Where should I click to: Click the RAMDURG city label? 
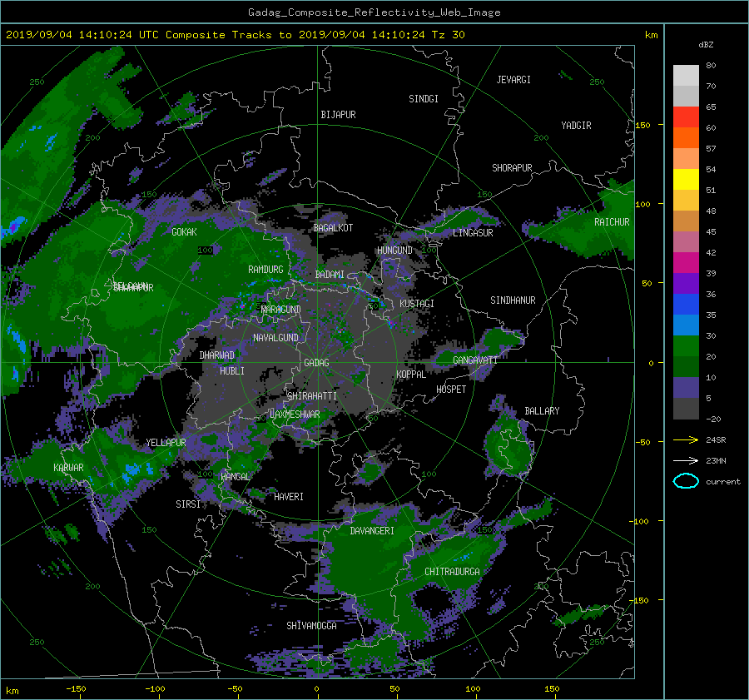[x=266, y=270]
